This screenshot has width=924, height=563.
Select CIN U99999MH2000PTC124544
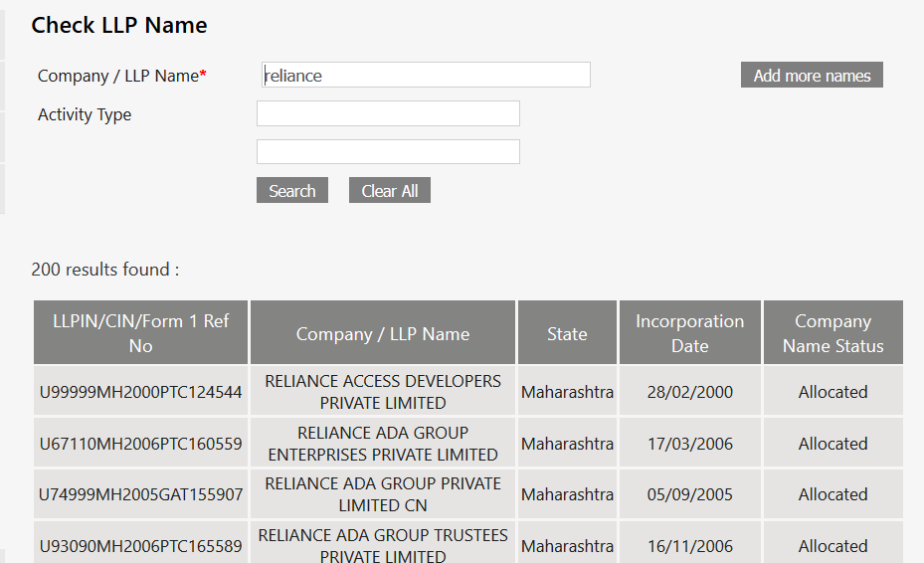coord(141,392)
